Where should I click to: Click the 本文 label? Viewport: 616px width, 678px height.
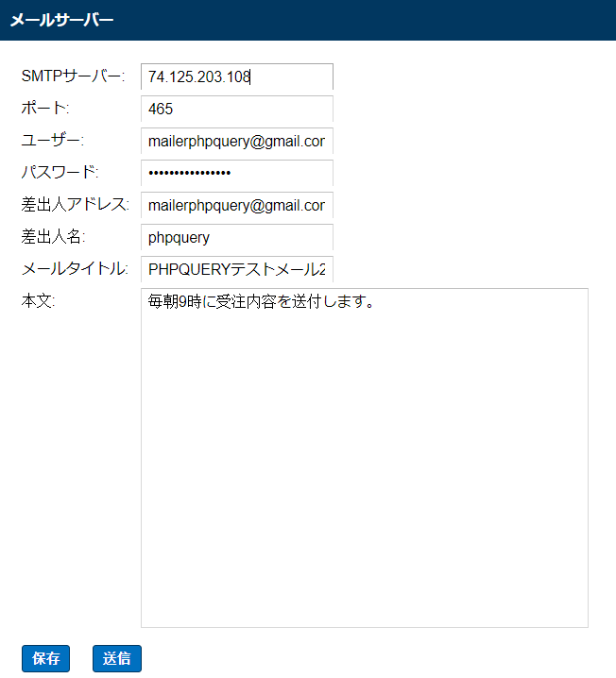(38, 300)
